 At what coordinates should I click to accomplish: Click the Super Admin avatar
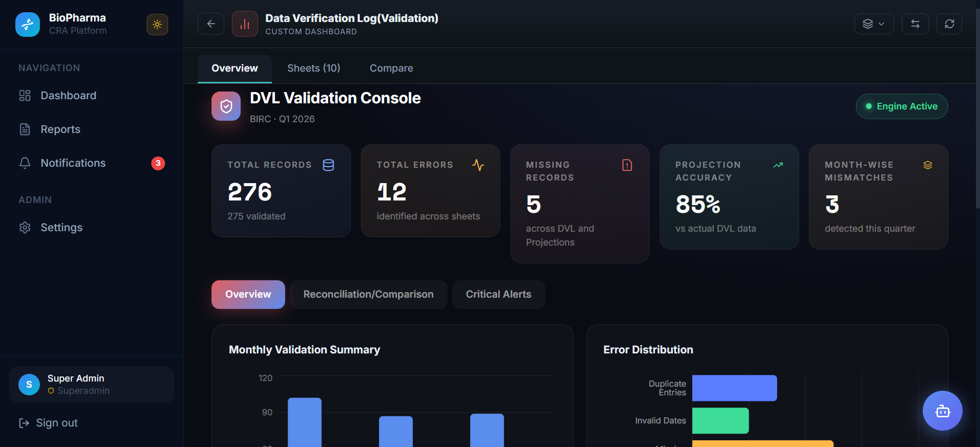click(29, 385)
